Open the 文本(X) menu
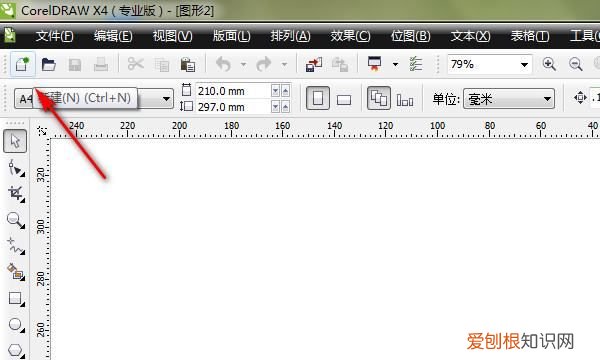The image size is (600, 360). pos(470,36)
